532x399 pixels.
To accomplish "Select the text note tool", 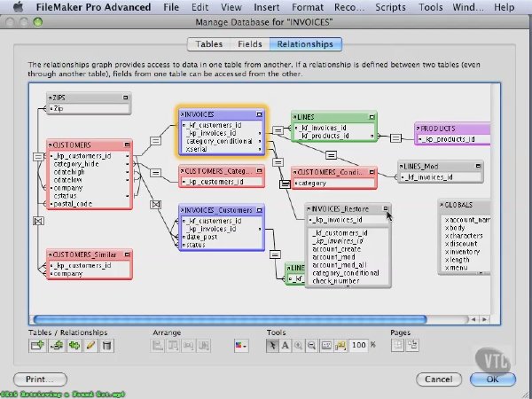I will 286,346.
